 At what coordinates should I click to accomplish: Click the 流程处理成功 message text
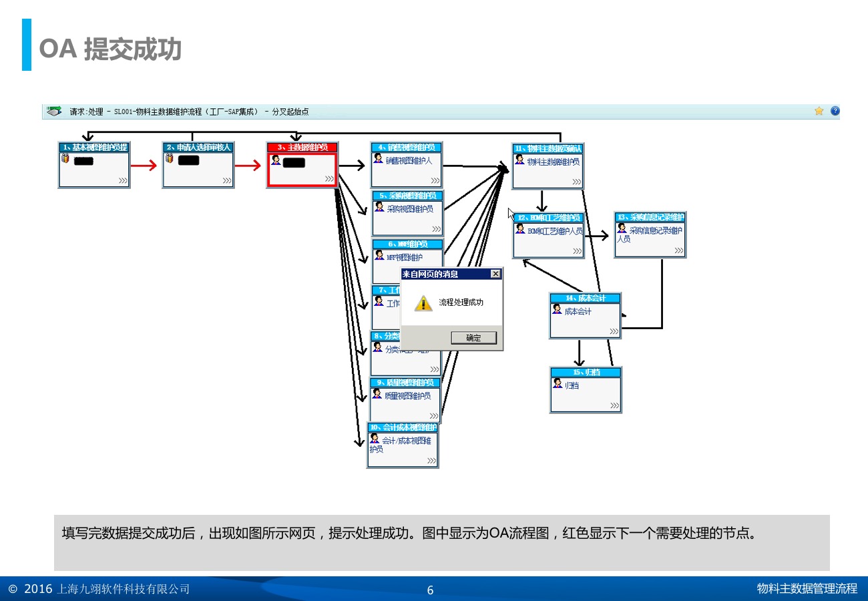click(461, 303)
